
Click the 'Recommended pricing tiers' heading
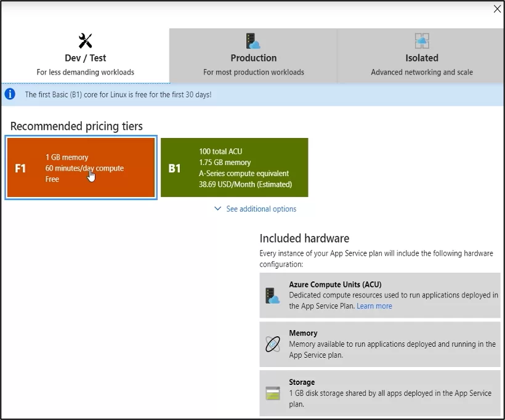pos(76,126)
